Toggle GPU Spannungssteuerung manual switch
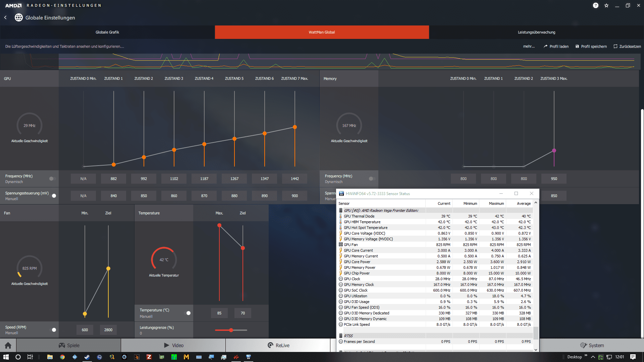644x362 pixels. click(x=53, y=196)
